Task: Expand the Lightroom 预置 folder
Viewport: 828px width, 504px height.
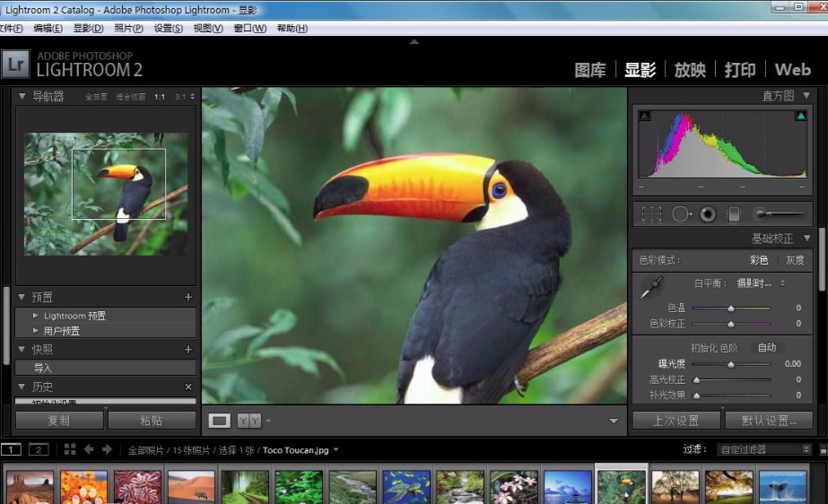Action: pyautogui.click(x=35, y=316)
